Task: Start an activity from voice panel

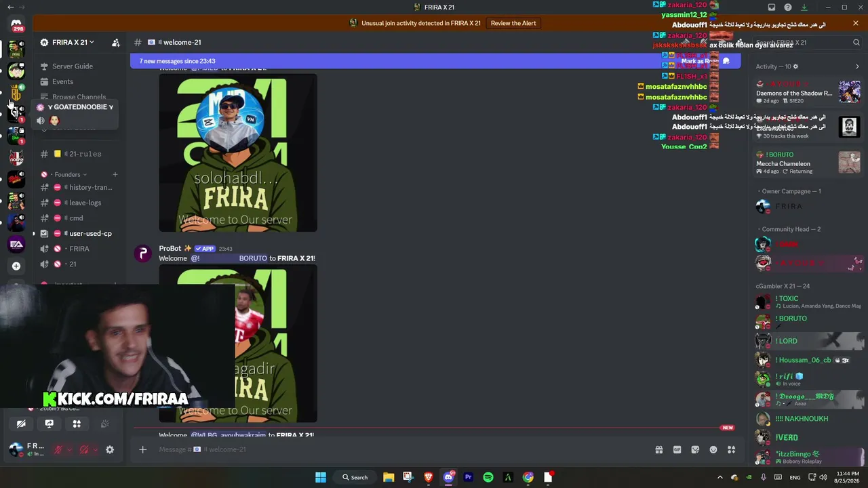Action: click(77, 424)
